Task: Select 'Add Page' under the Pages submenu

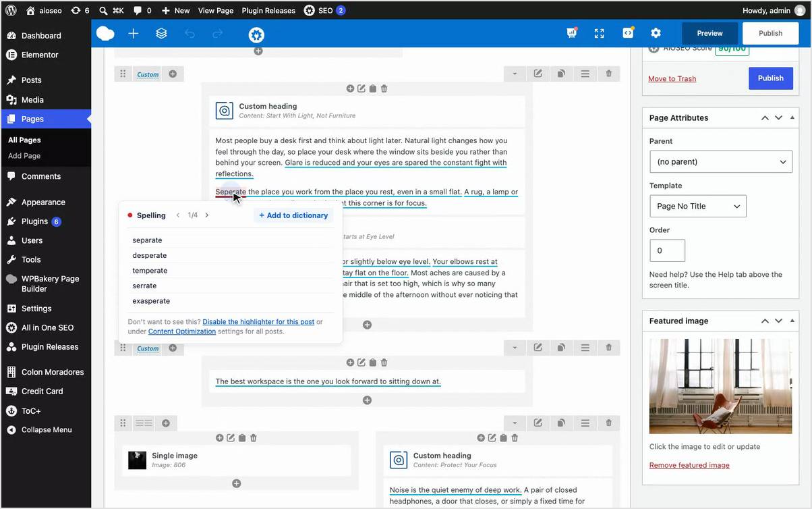Action: [24, 156]
